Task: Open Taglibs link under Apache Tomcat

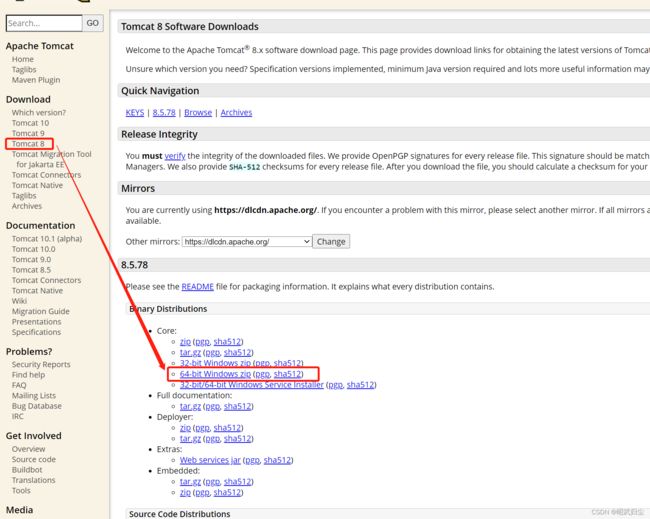Action: pos(24,70)
